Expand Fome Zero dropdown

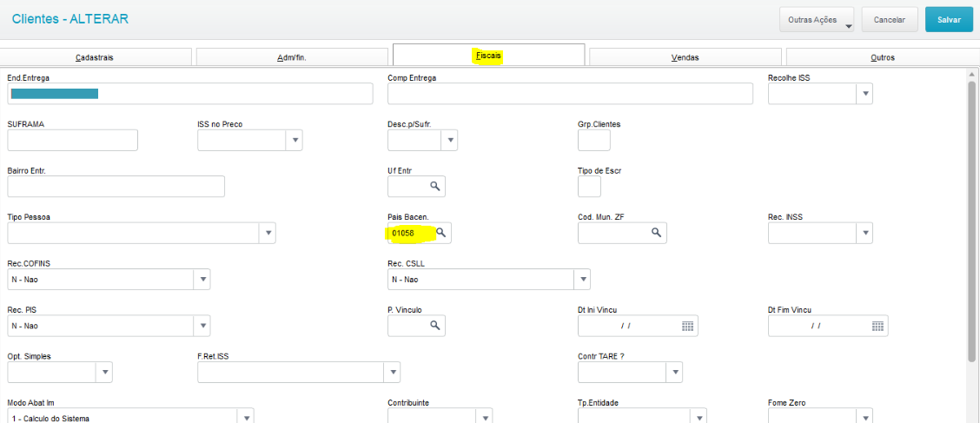[865, 416]
